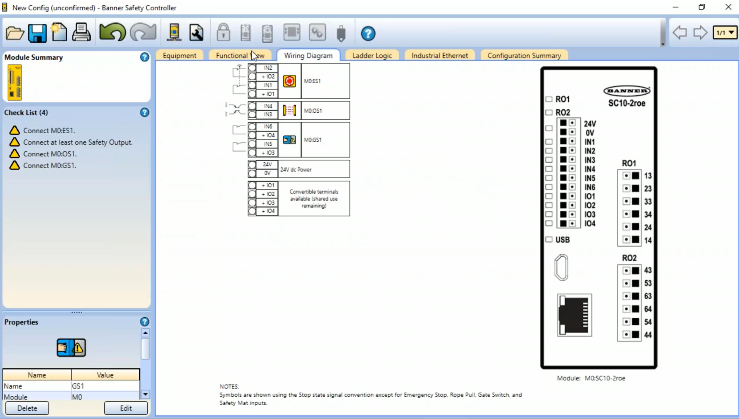Open network settings with the controller icon
This screenshot has height=419, width=739.
[x=174, y=33]
